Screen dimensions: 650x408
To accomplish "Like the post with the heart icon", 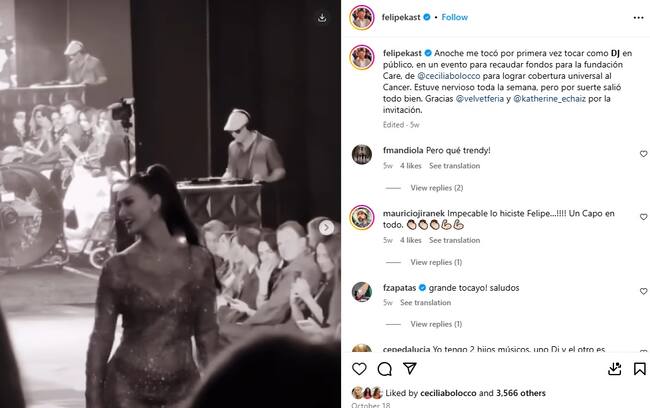I will point(359,369).
